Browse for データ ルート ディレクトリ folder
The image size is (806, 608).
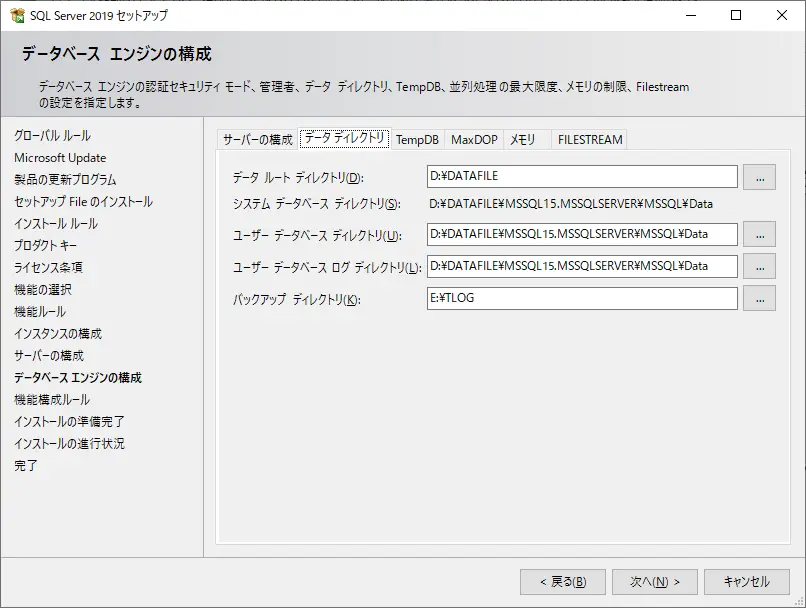pos(760,177)
